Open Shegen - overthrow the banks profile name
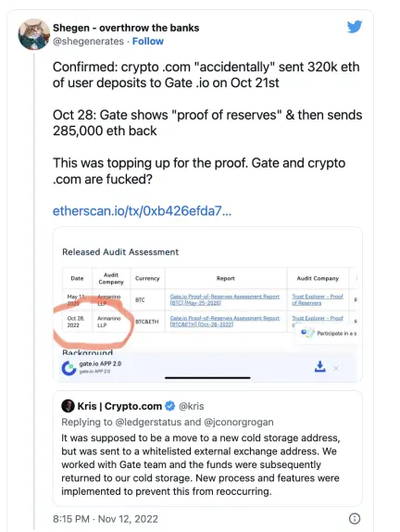The height and width of the screenshot is (532, 400). click(x=126, y=28)
